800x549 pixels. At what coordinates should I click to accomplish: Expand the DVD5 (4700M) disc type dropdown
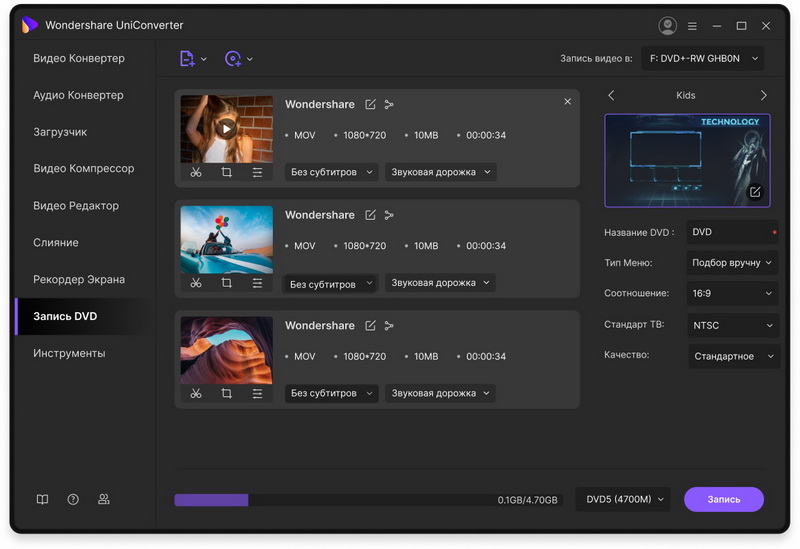pyautogui.click(x=622, y=499)
